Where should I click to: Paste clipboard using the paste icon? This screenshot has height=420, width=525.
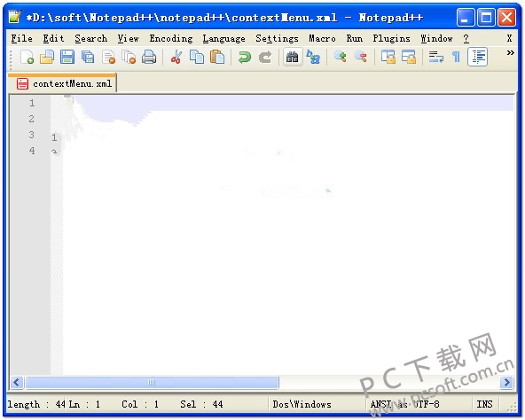pos(217,57)
